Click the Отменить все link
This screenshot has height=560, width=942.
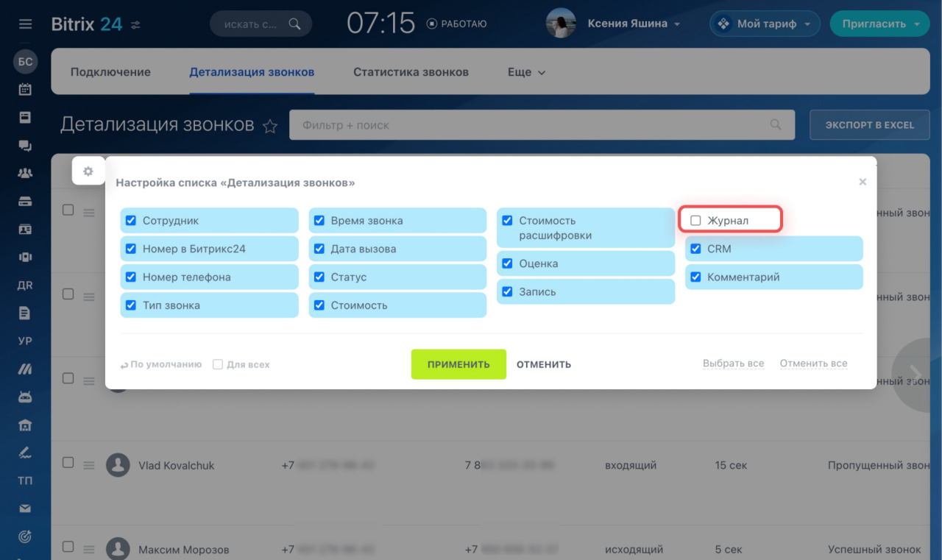813,364
